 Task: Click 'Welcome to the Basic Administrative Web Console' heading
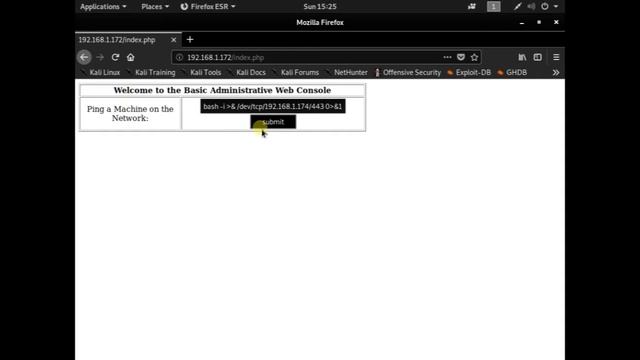[x=222, y=90]
